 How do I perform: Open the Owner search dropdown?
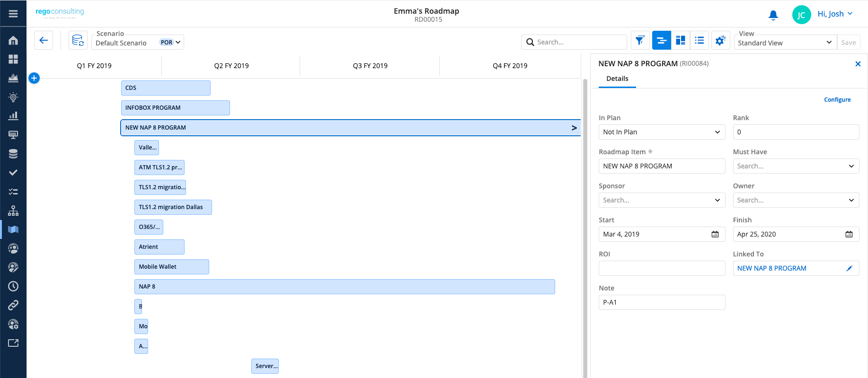coord(796,200)
